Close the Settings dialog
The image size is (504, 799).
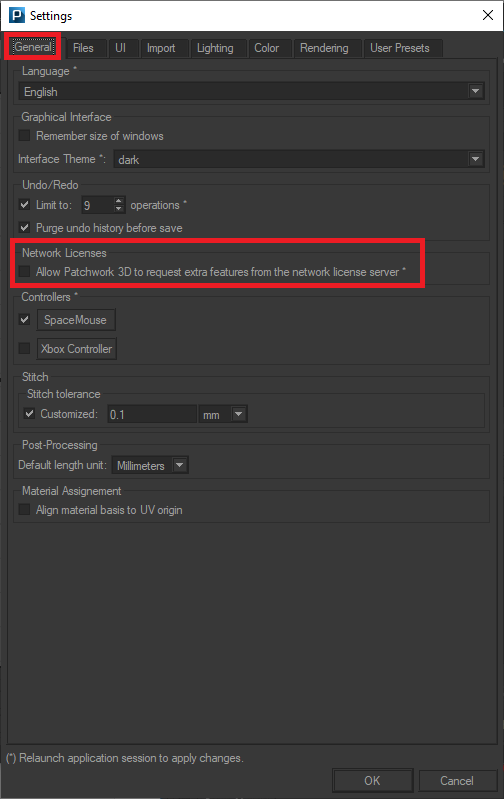(x=488, y=15)
